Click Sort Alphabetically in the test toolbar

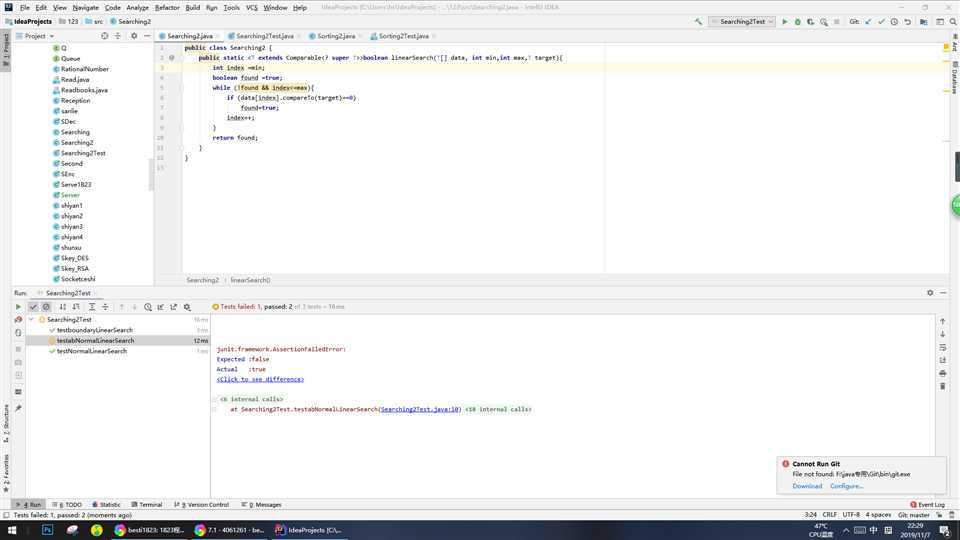pos(62,307)
